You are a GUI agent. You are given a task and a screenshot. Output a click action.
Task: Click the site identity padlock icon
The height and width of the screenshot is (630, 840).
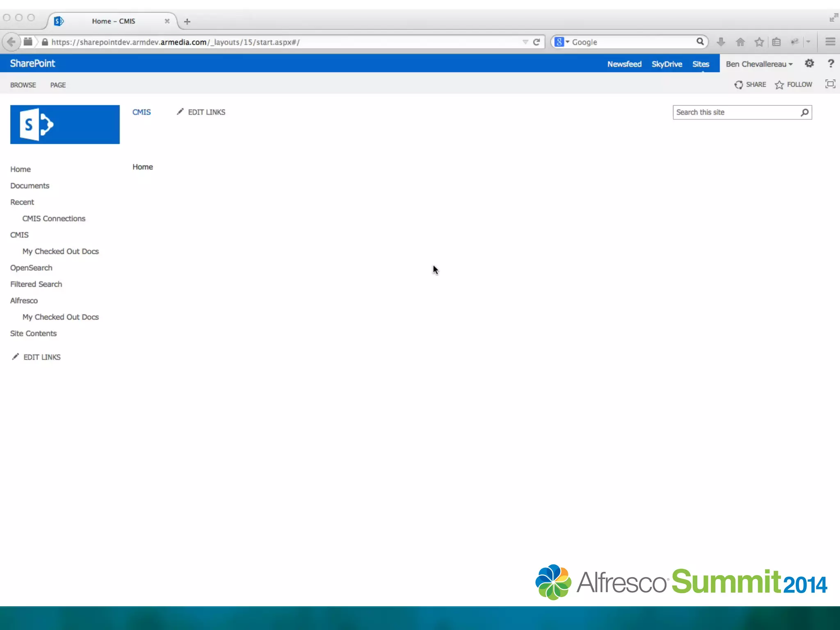click(45, 42)
